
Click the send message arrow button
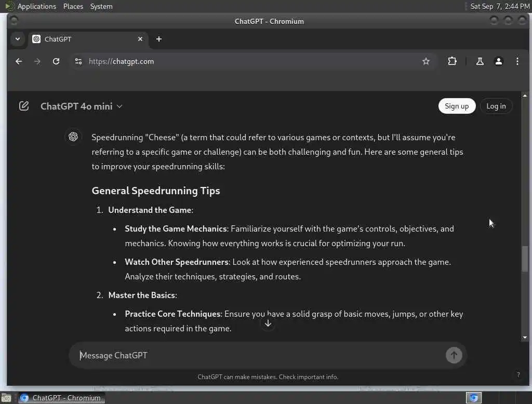(454, 355)
